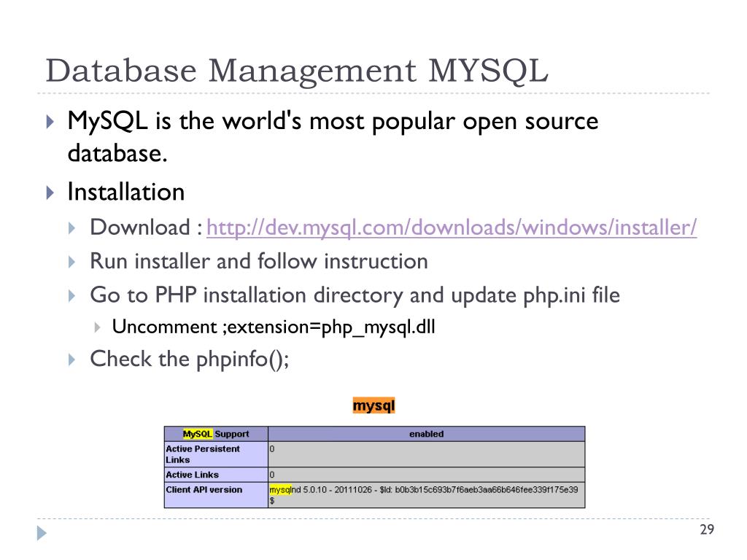Click the slide title "Database Management MYSQL"

click(x=297, y=71)
